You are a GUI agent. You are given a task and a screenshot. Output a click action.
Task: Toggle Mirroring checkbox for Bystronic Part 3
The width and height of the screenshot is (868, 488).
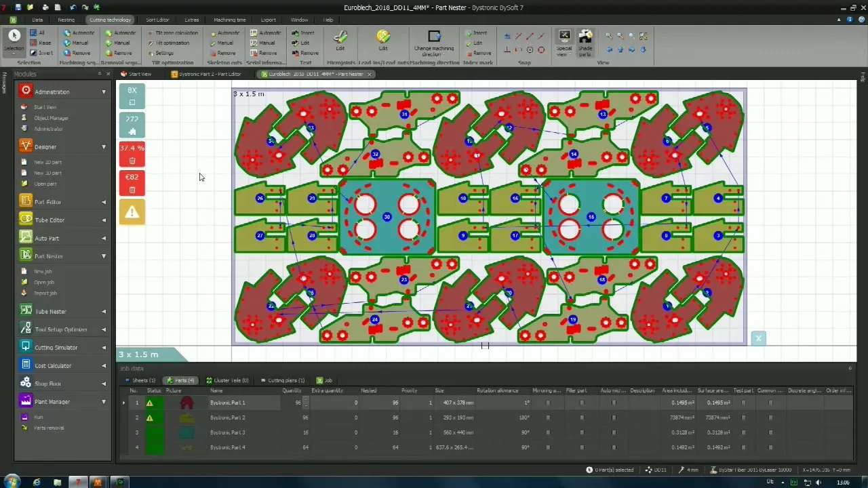pyautogui.click(x=548, y=432)
